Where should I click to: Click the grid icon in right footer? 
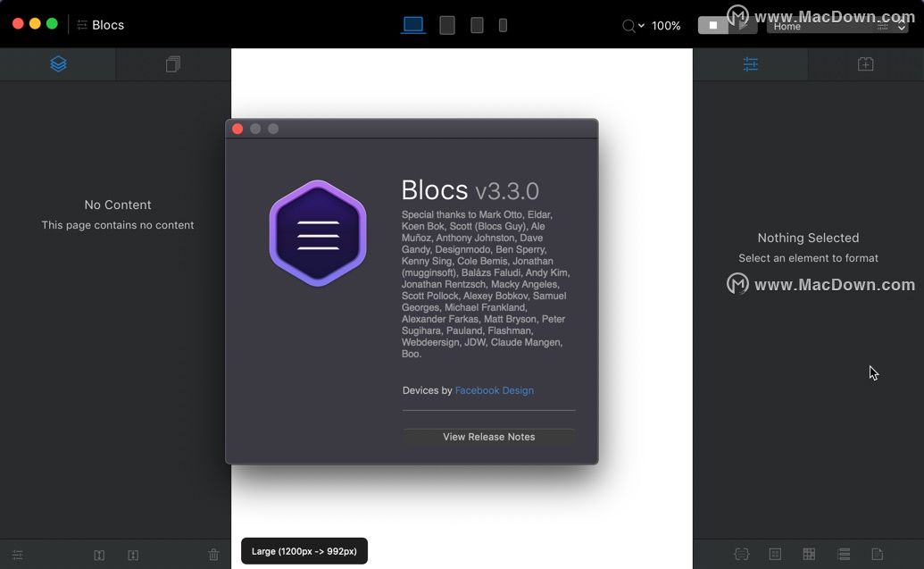coord(809,554)
